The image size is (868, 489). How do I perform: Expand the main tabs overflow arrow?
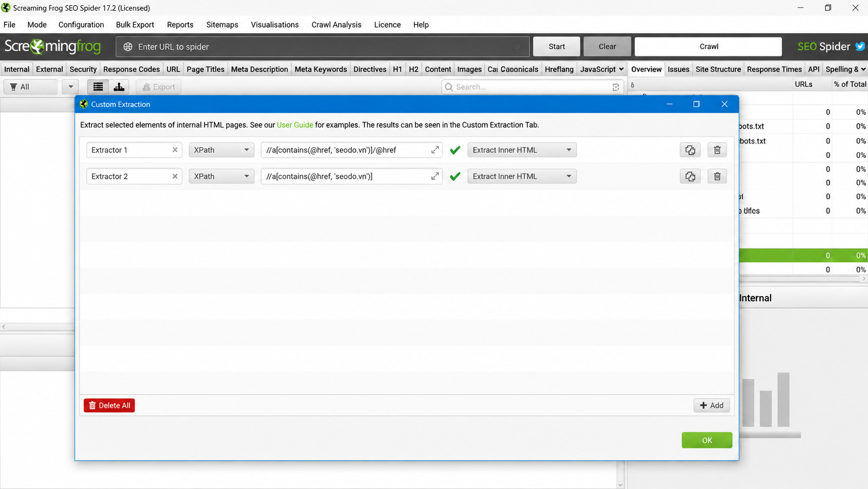pos(621,69)
